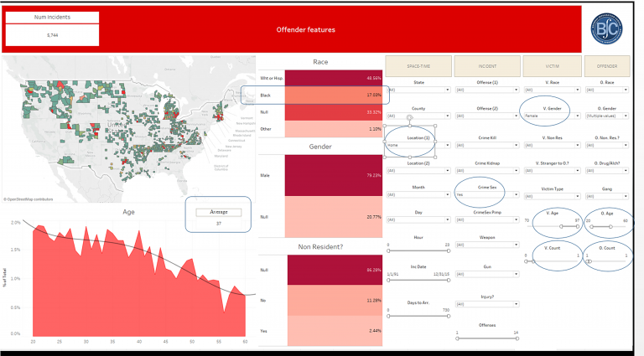Open the O. Gender multiple values dropdown

tap(607, 116)
